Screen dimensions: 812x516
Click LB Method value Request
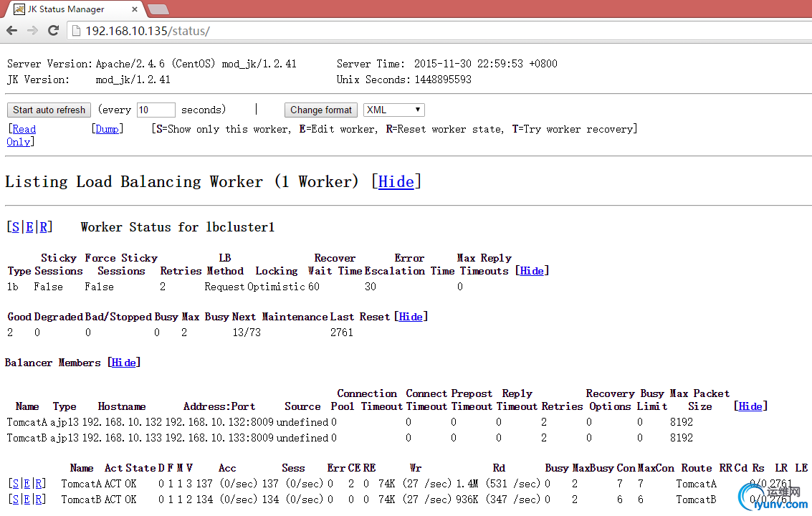224,287
